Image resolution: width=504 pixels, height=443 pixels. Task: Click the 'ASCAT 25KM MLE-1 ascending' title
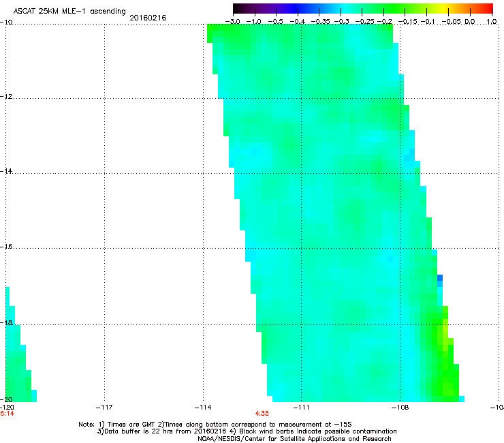point(69,12)
